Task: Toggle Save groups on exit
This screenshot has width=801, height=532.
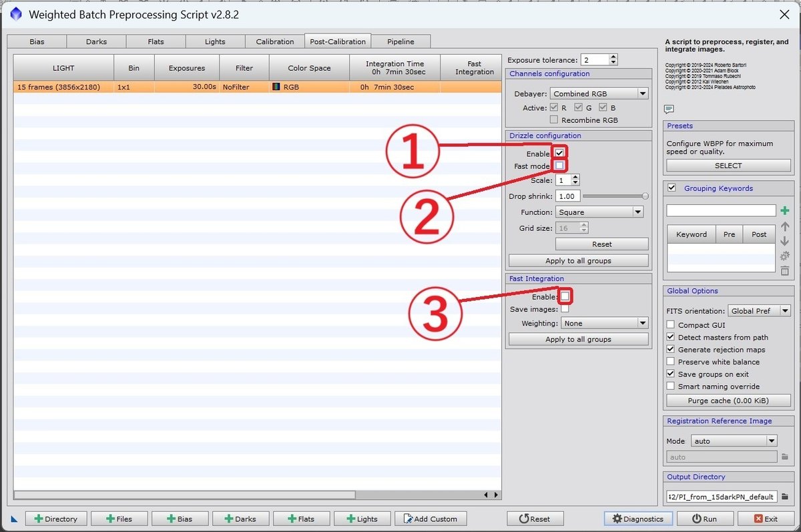Action: [671, 374]
